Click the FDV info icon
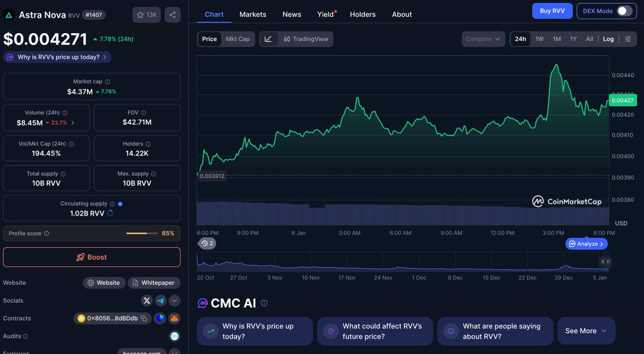 (144, 113)
